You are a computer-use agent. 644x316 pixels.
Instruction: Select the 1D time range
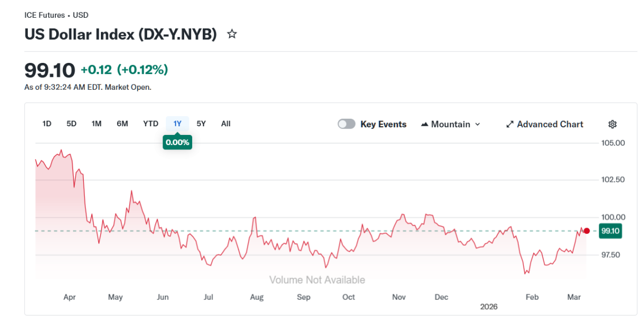[47, 124]
